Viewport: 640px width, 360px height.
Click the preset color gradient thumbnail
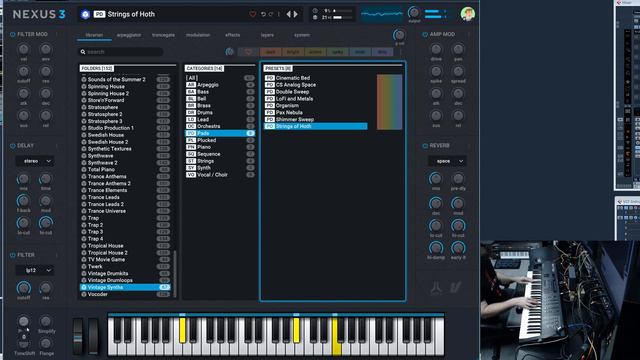pos(389,102)
